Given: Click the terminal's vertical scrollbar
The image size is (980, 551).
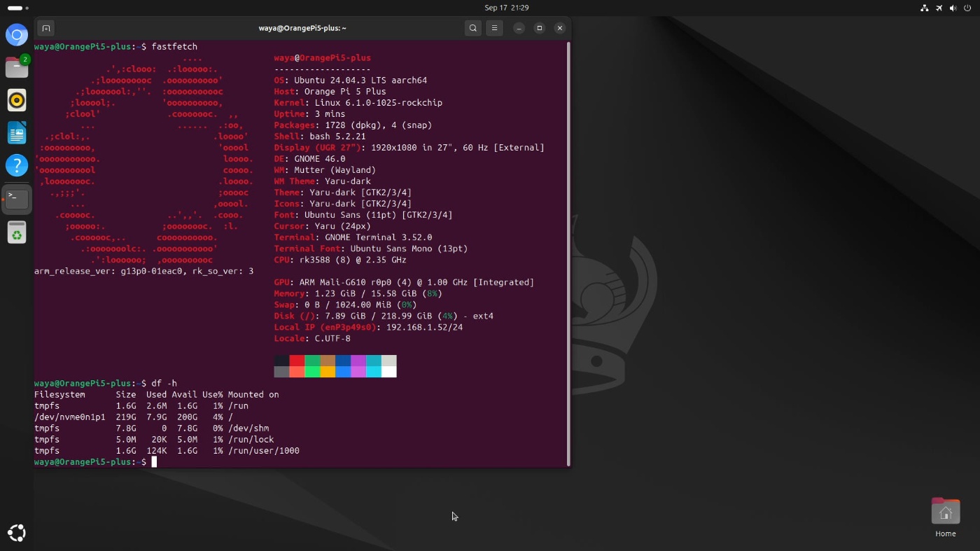Looking at the screenshot, I should [568, 253].
